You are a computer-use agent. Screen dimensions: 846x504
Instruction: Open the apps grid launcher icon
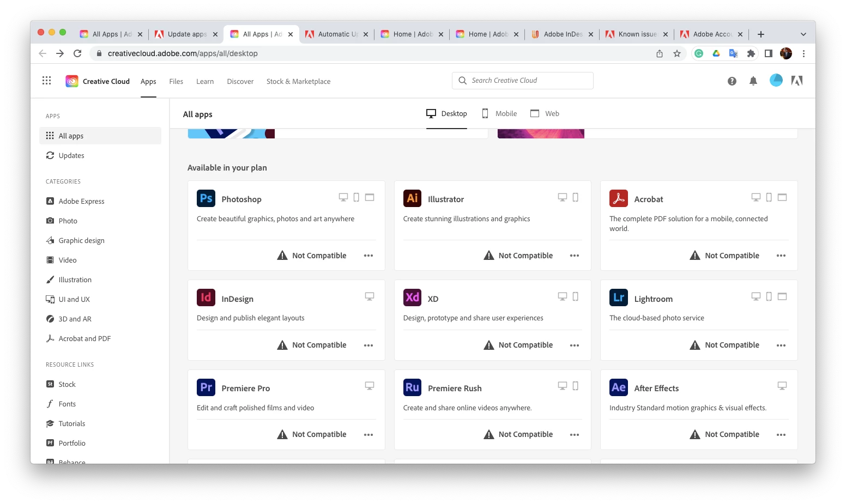[47, 81]
